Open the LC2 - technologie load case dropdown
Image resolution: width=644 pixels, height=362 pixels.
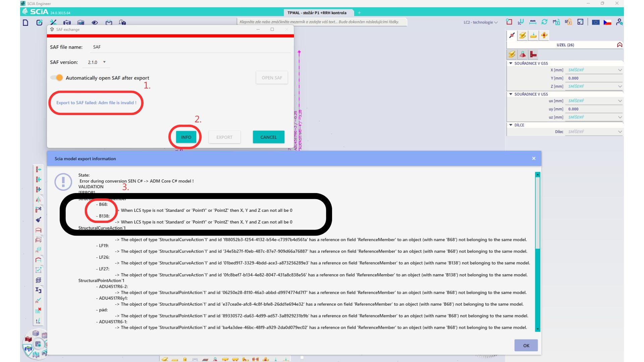point(480,22)
